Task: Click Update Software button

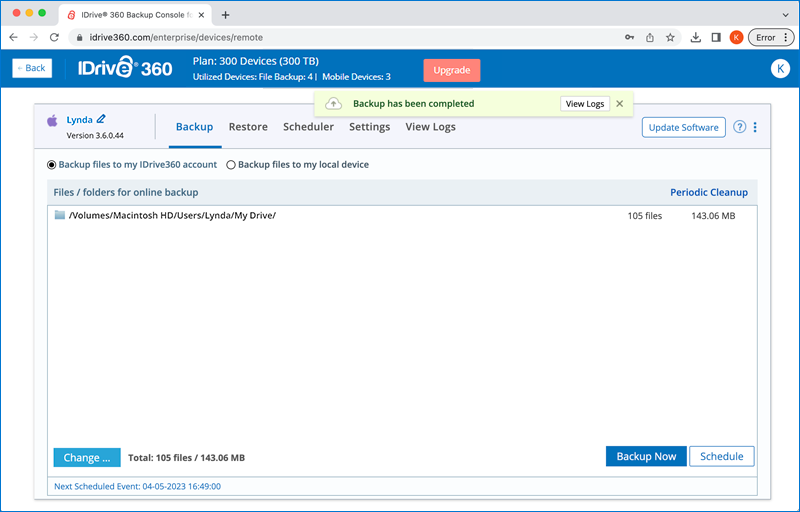Action: pyautogui.click(x=684, y=127)
